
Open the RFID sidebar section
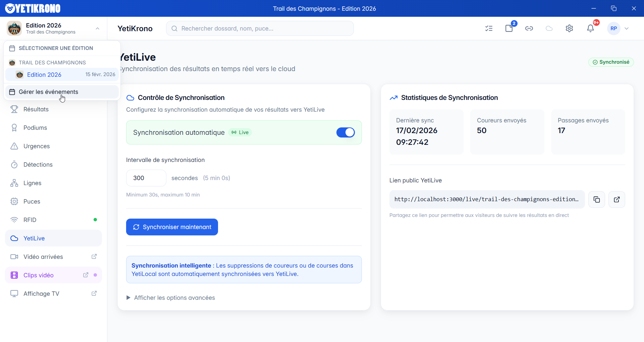30,220
